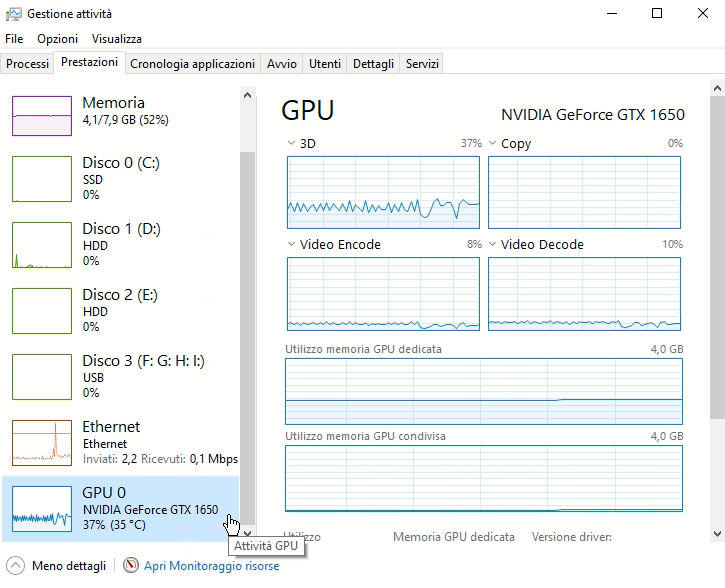
Task: Click the Disco 3 (F: G: H: I:) label
Action: (x=143, y=361)
